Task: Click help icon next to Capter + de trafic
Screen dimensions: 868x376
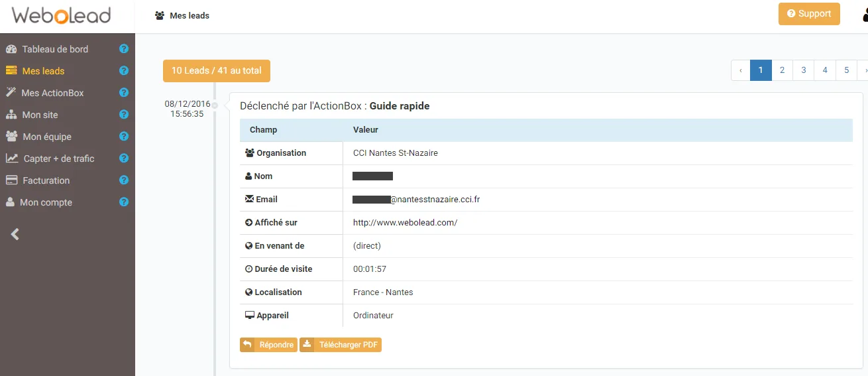Action: click(123, 158)
